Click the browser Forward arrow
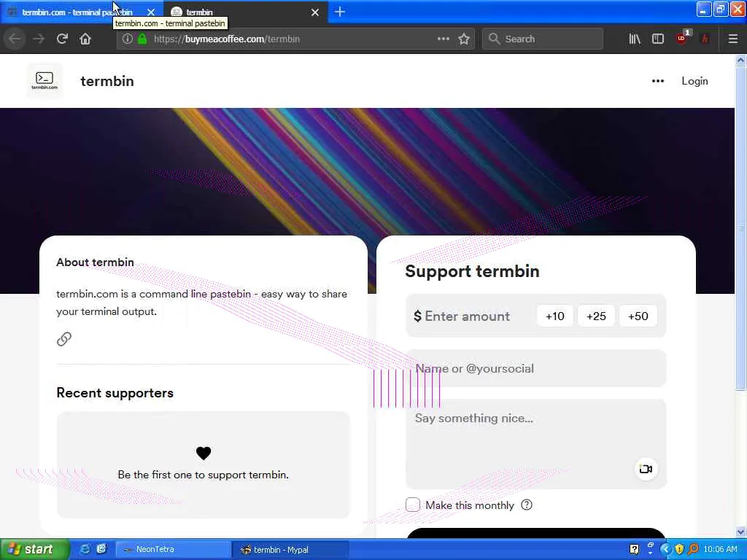747x560 pixels. click(x=39, y=39)
